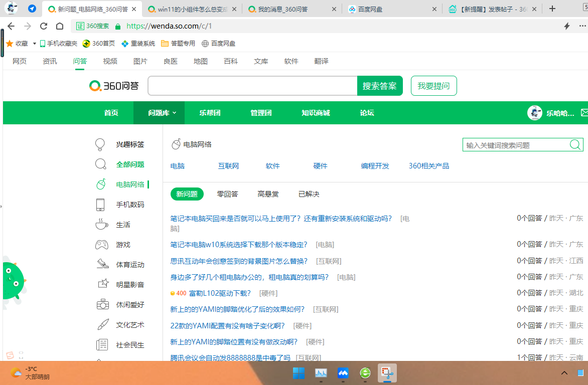This screenshot has width=588, height=385.
Task: Open the 手机收藏夹 bookmark
Action: [x=59, y=44]
